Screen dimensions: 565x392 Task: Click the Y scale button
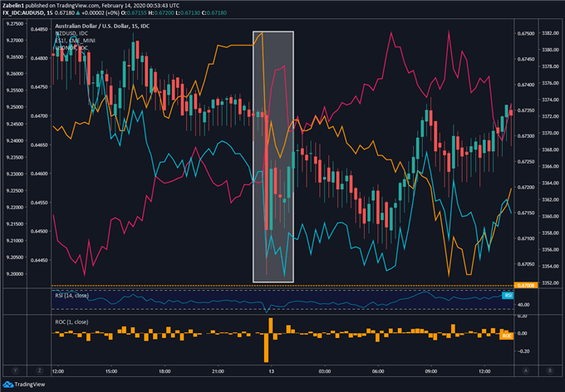[x=15, y=370]
